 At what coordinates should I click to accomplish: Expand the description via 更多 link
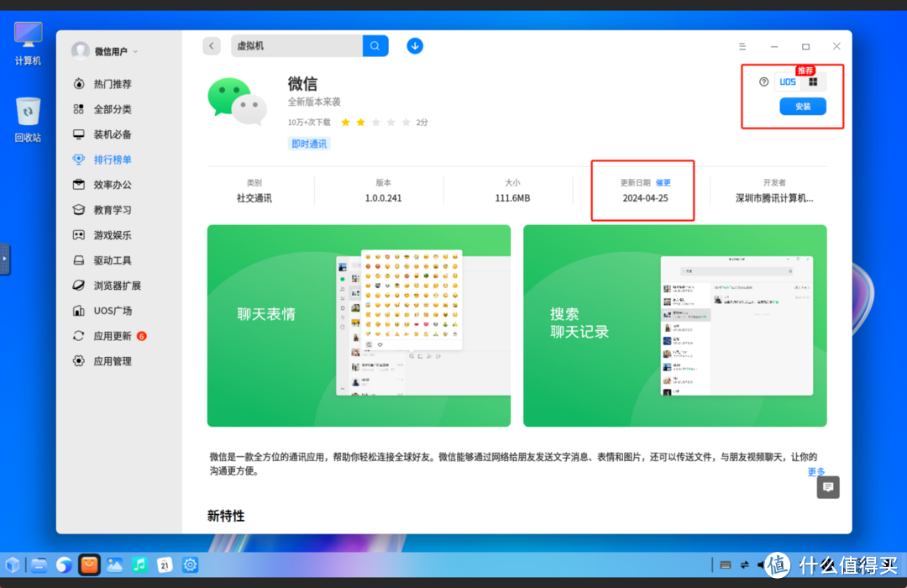click(x=815, y=472)
